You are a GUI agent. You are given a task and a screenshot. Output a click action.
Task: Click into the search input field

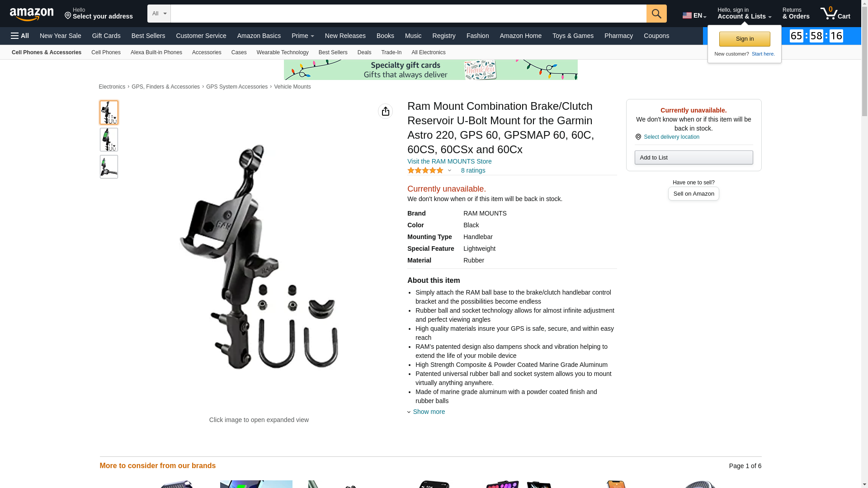(409, 14)
